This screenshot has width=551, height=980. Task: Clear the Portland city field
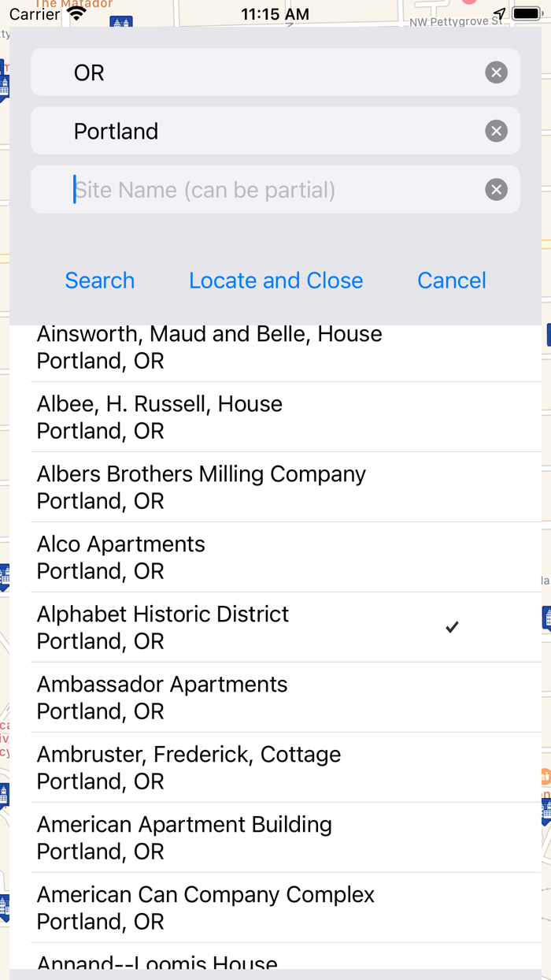(x=496, y=131)
